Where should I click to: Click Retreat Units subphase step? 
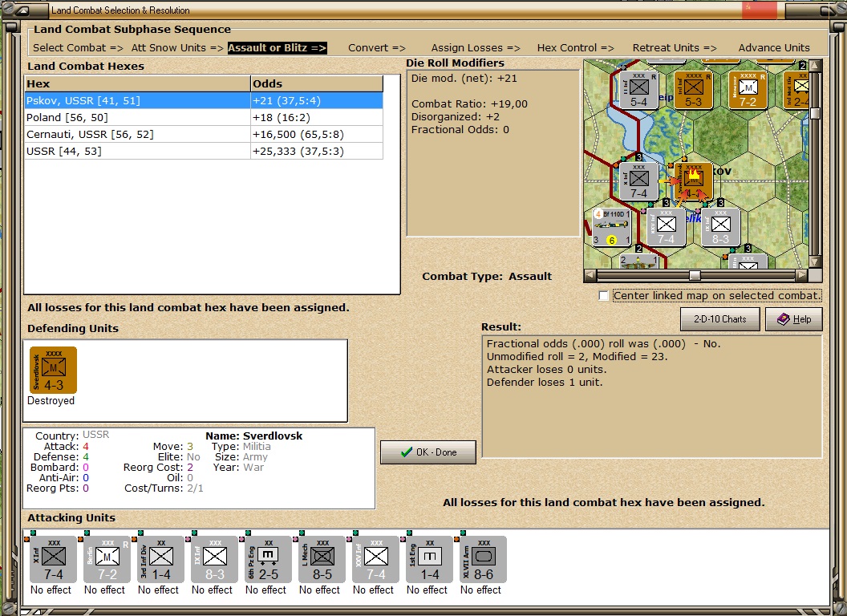[x=674, y=47]
